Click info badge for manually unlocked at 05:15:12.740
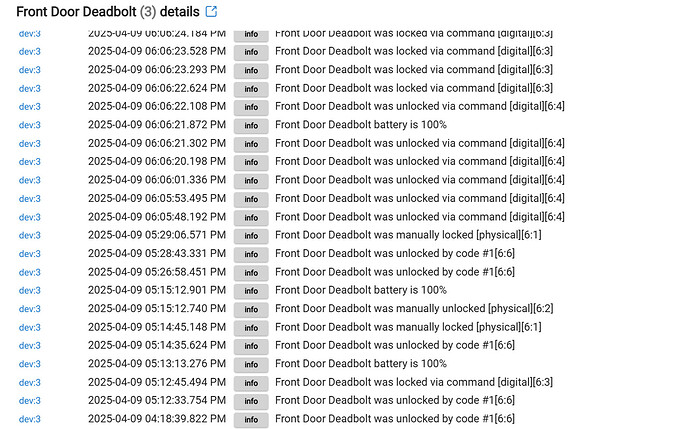This screenshot has width=690, height=429. tap(251, 309)
